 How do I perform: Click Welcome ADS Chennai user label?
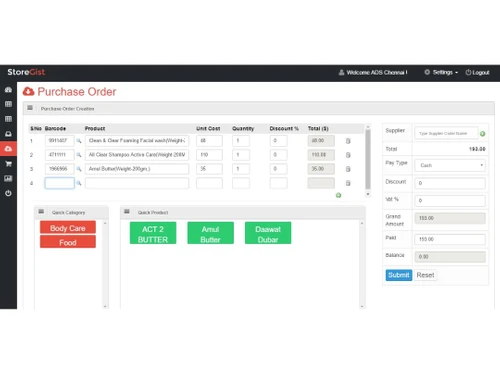pyautogui.click(x=373, y=72)
